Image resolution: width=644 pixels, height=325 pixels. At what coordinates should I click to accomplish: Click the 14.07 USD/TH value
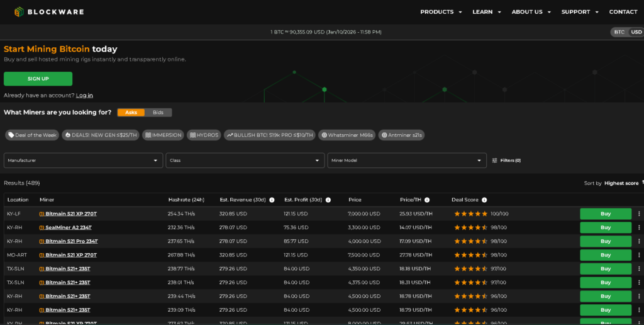tap(416, 227)
